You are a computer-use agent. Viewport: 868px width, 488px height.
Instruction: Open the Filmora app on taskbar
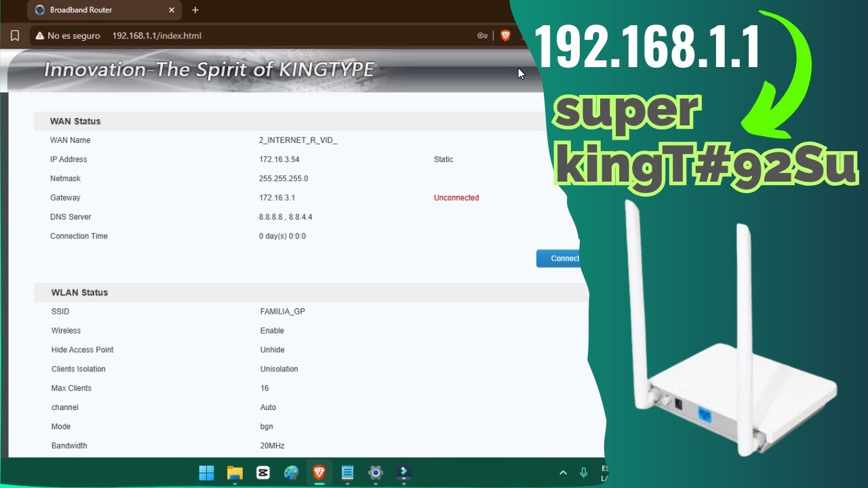pos(404,472)
